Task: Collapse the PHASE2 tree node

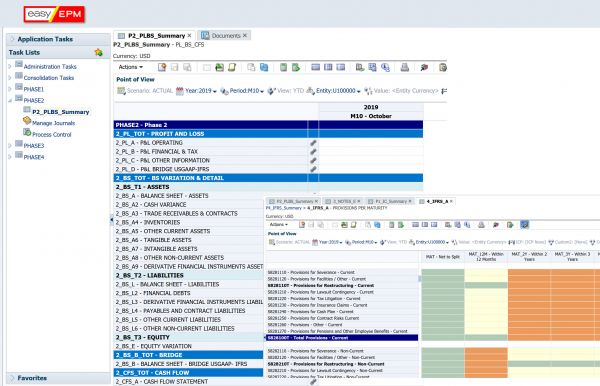Action: 10,100
